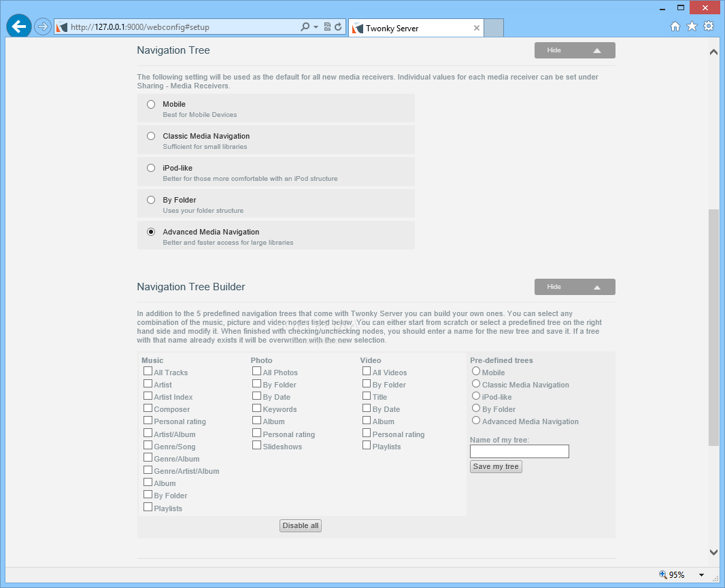Check Photo Keywords checkbox
The image size is (725, 588).
click(x=256, y=408)
